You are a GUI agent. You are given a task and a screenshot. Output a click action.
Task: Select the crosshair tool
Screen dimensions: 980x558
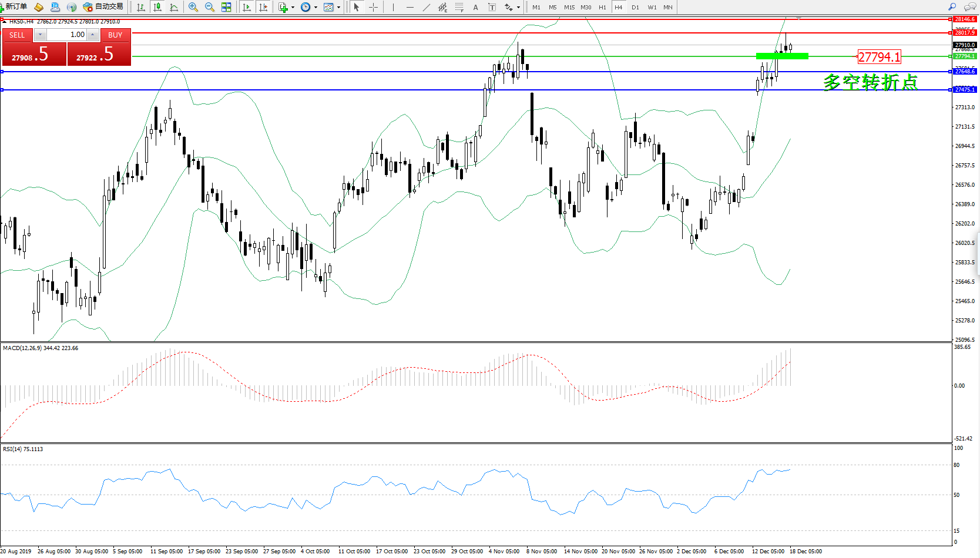373,7
